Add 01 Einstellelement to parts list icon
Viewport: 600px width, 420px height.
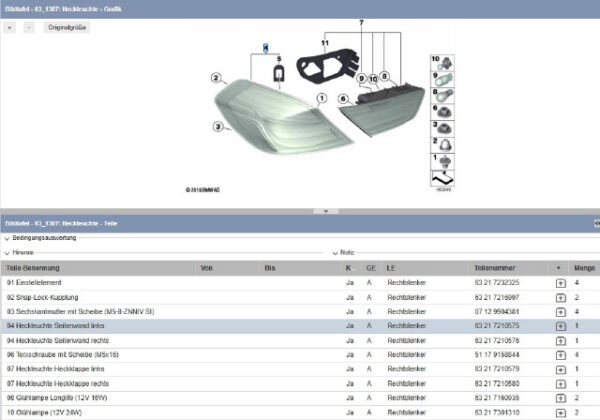click(x=561, y=283)
